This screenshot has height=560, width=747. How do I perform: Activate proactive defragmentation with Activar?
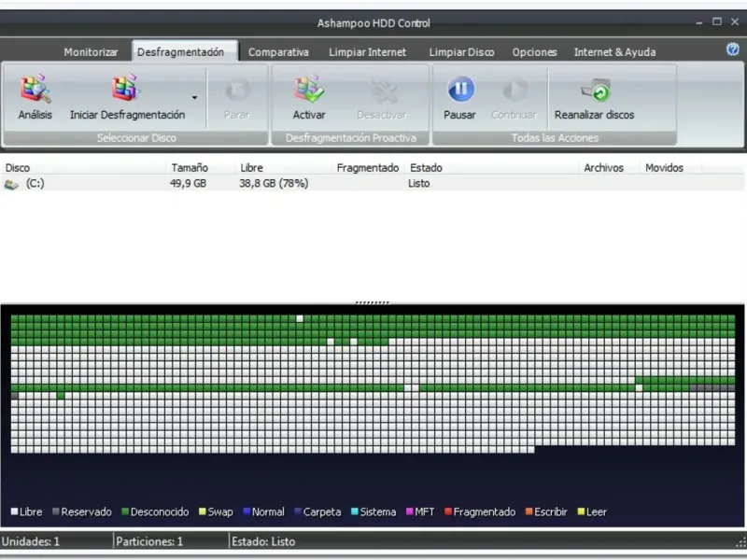(309, 97)
